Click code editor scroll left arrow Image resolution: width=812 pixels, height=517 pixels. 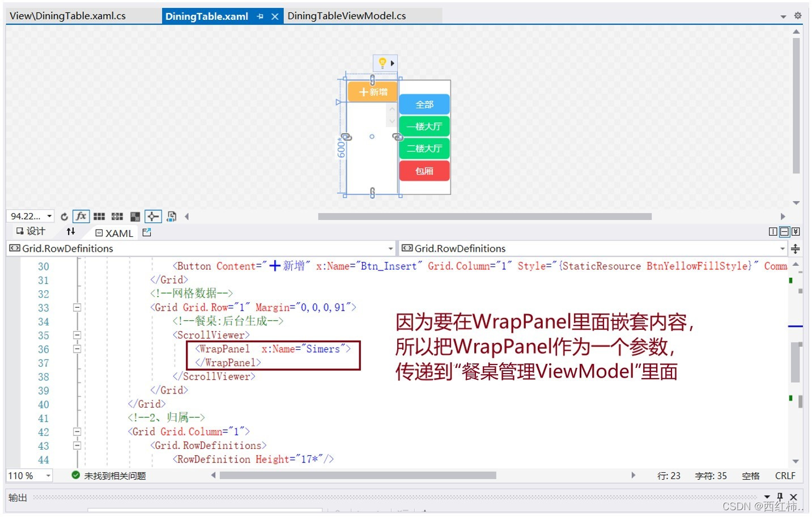[x=214, y=476]
